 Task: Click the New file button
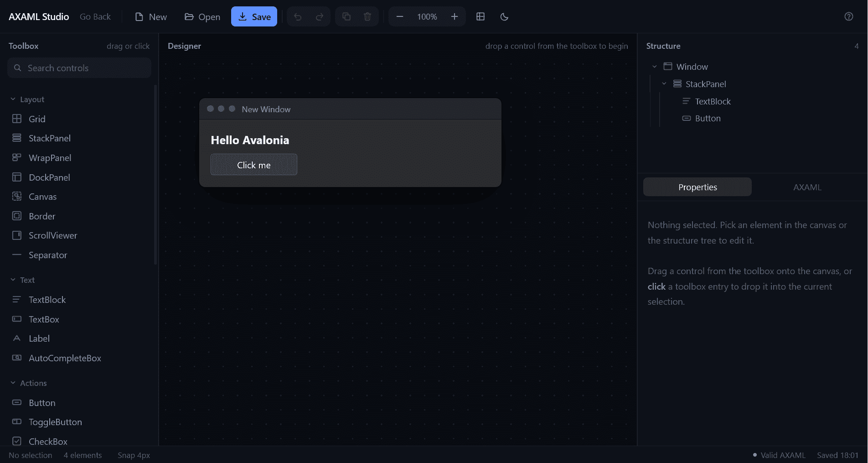[151, 17]
